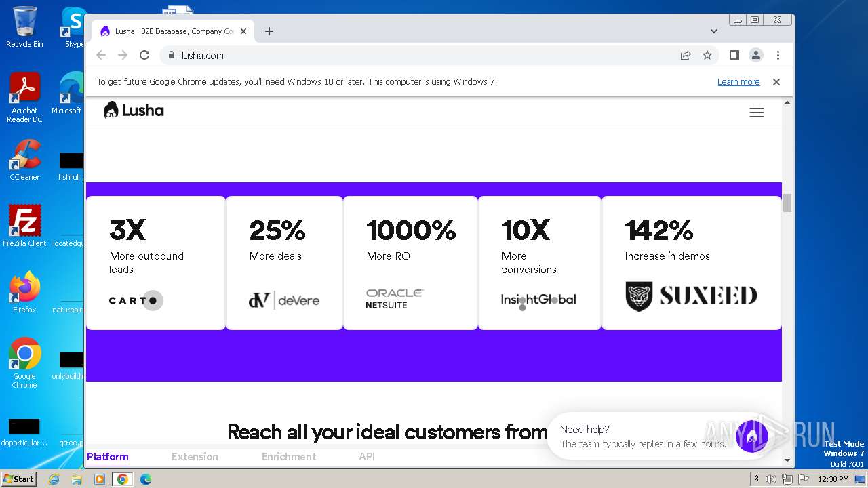Switch to Enrichment tab
This screenshot has height=488, width=868.
(289, 457)
